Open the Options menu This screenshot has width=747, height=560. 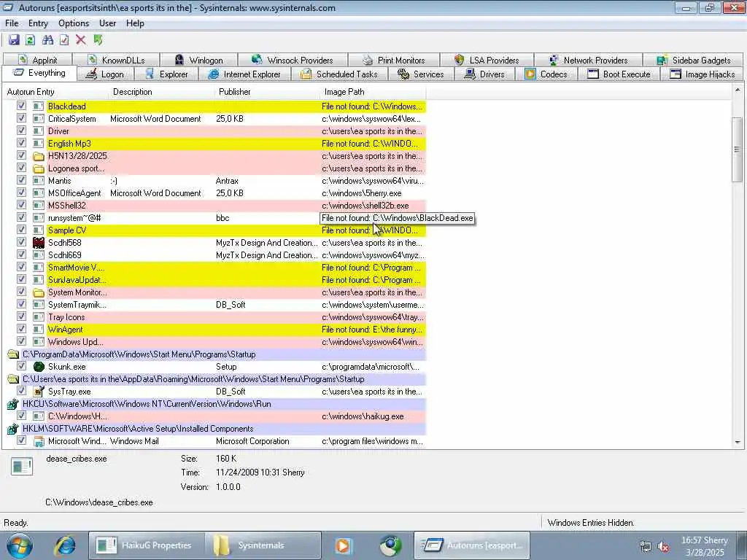point(74,23)
